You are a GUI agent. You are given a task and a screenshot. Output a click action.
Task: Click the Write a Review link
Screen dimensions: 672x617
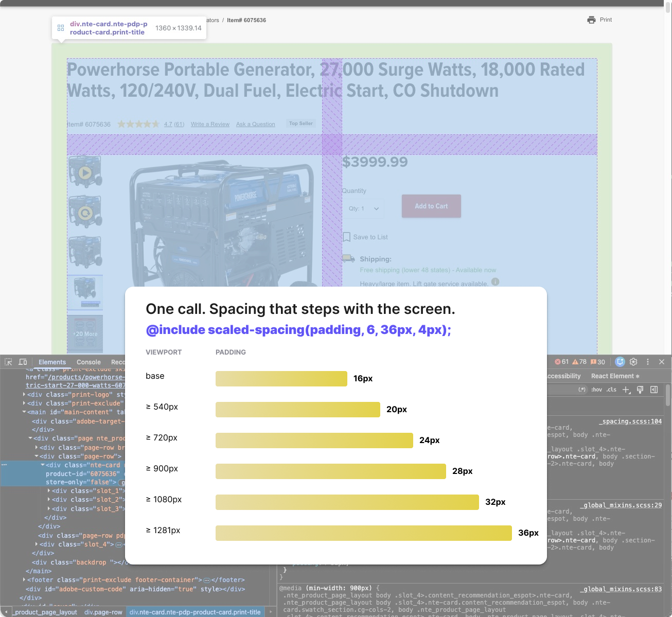(x=210, y=124)
